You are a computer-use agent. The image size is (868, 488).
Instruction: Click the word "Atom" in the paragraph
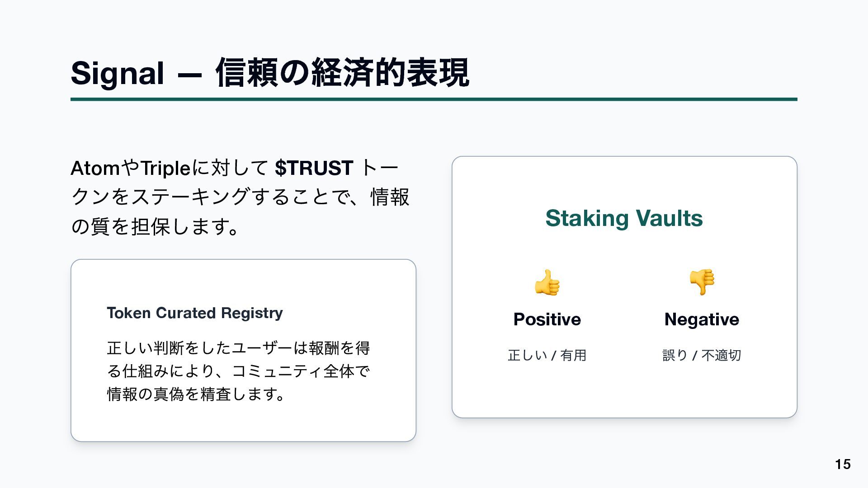click(x=95, y=169)
